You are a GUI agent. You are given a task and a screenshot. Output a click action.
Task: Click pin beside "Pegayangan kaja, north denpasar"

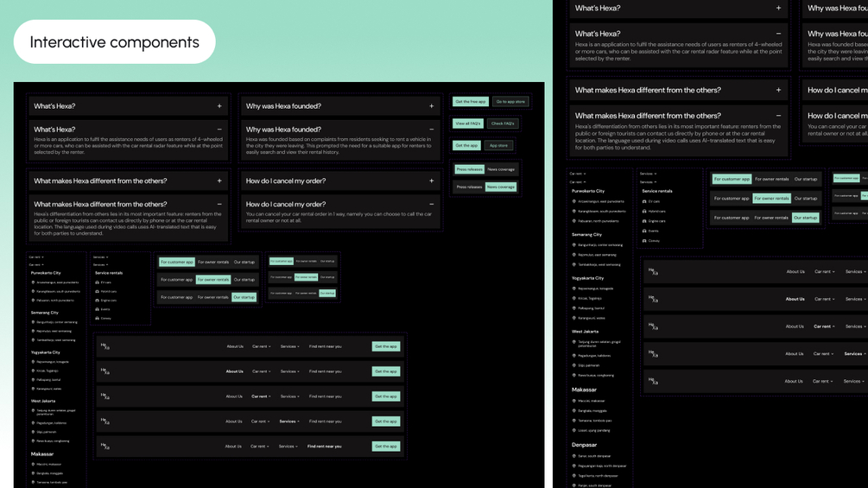(x=574, y=466)
